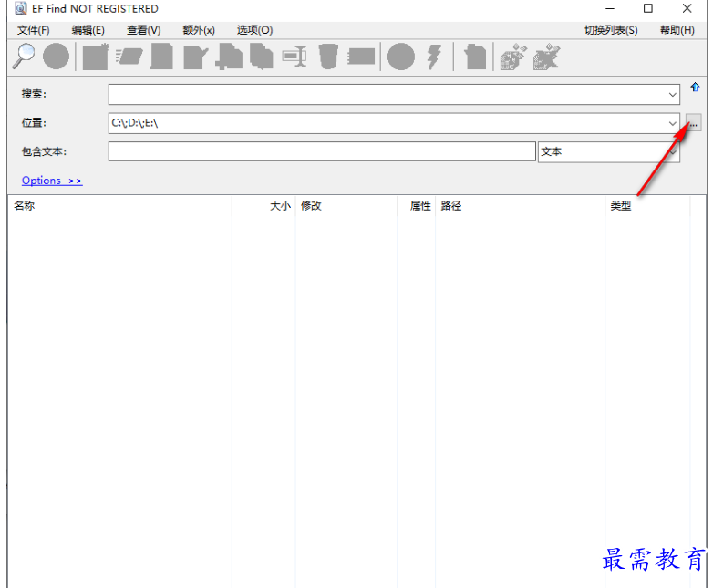The height and width of the screenshot is (588, 713).
Task: Click the grid with diamonds select icon
Action: click(x=514, y=57)
